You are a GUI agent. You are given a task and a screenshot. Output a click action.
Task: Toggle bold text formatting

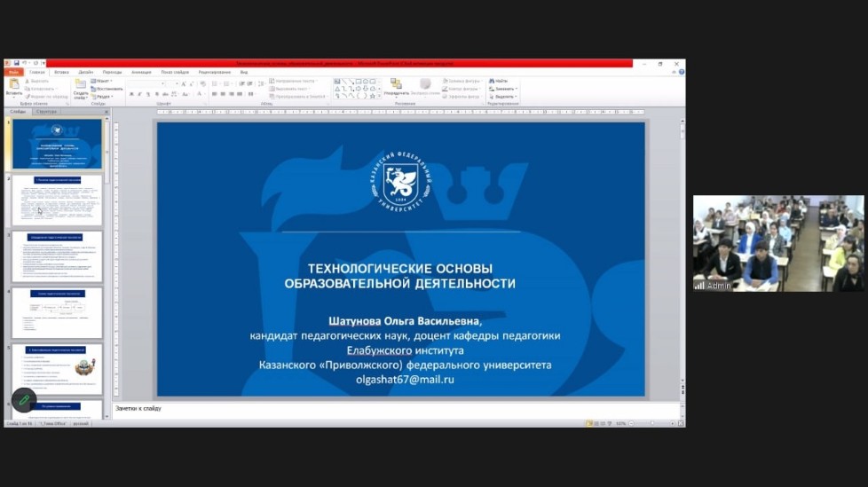click(x=131, y=94)
